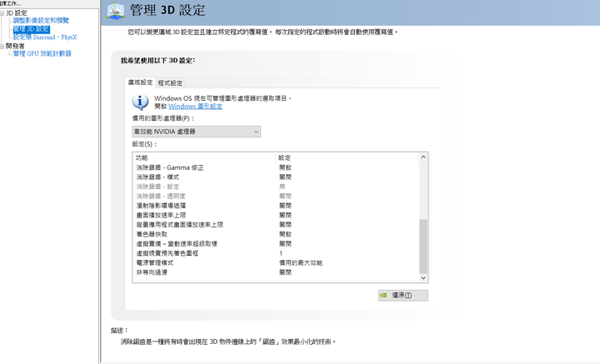Click 關閉 value in the 漫射陰影 row
The height and width of the screenshot is (364, 600).
pyautogui.click(x=286, y=206)
